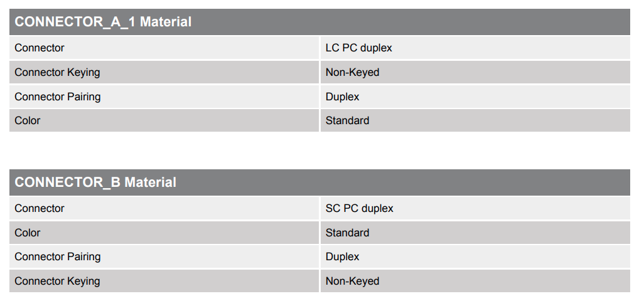Select the Connector label in CONNECTOR_B table
644x306 pixels.
tap(40, 208)
